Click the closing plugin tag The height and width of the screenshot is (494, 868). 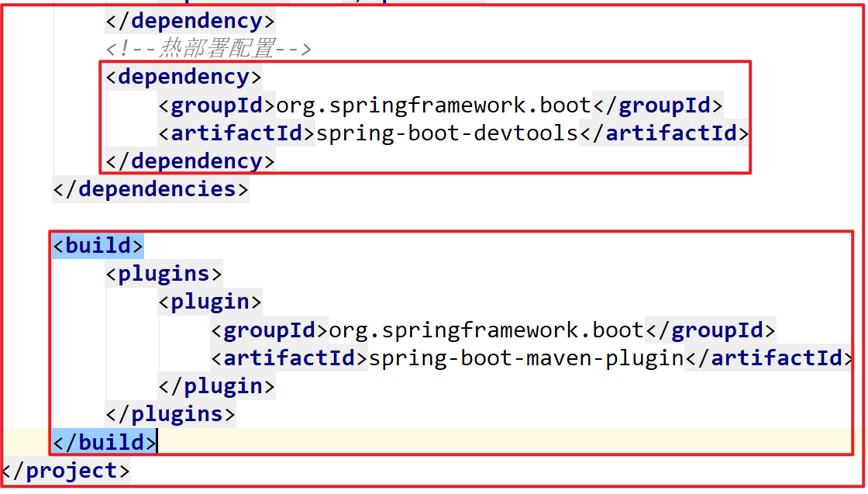point(216,385)
